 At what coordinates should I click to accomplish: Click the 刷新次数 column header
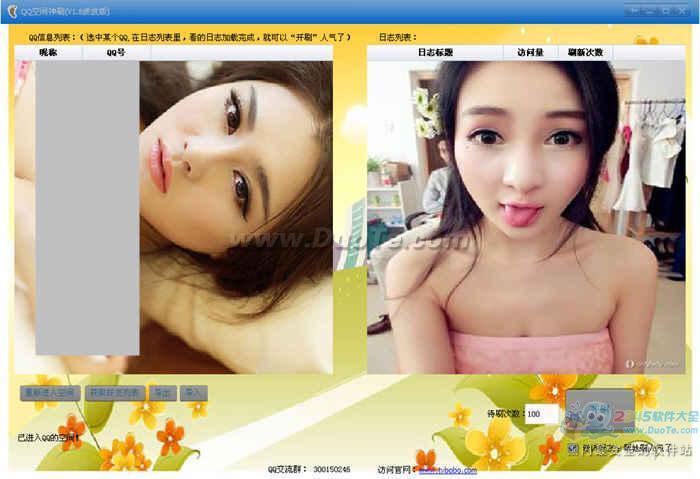pyautogui.click(x=585, y=52)
